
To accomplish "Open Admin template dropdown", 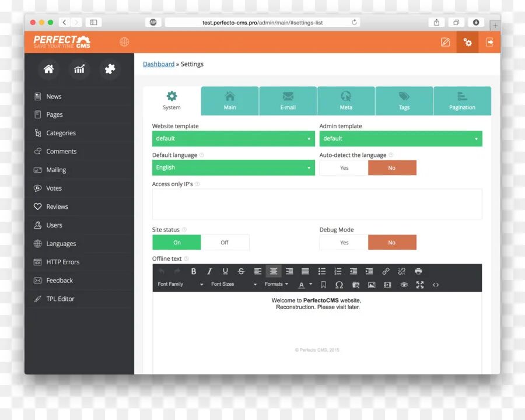I will (401, 139).
